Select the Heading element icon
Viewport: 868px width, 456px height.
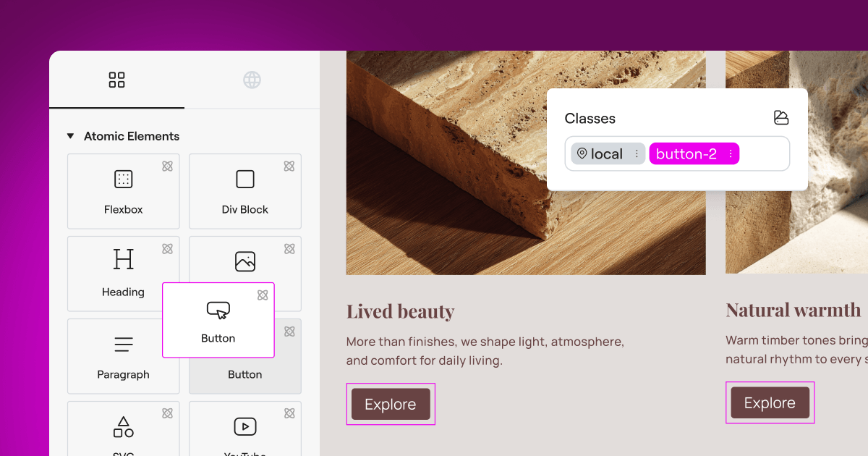123,259
